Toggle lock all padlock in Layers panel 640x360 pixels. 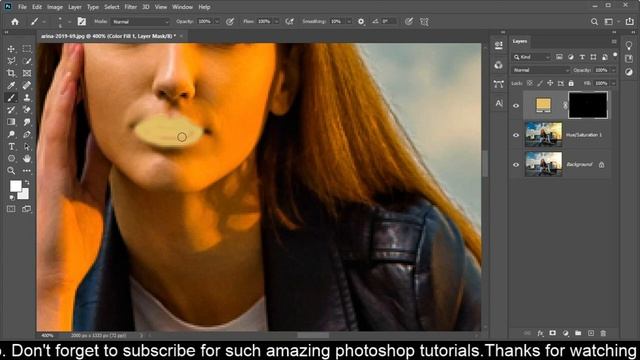coord(571,83)
